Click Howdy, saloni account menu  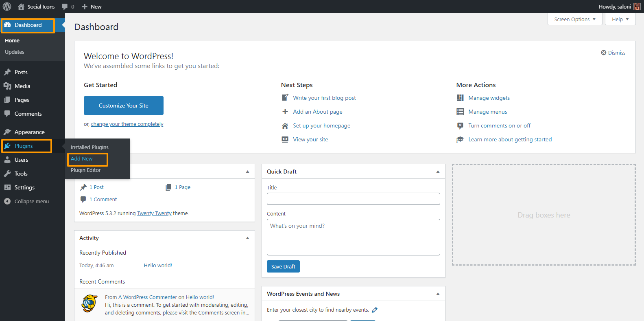[x=619, y=7]
